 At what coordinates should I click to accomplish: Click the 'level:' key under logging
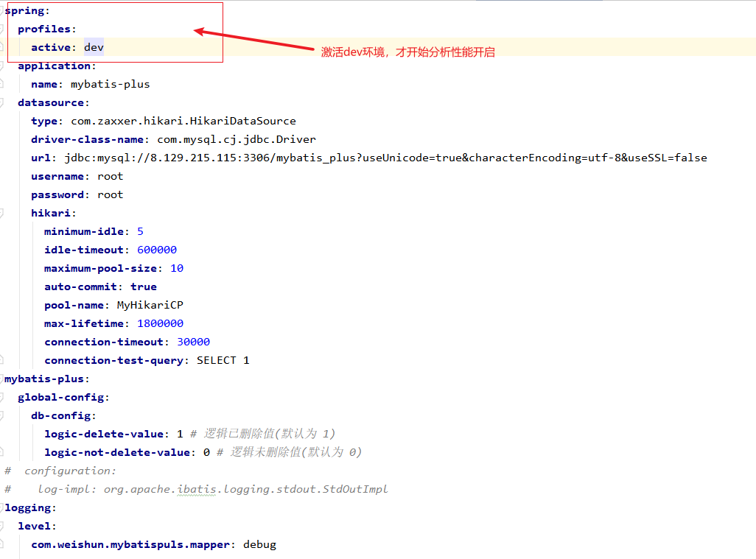click(37, 526)
